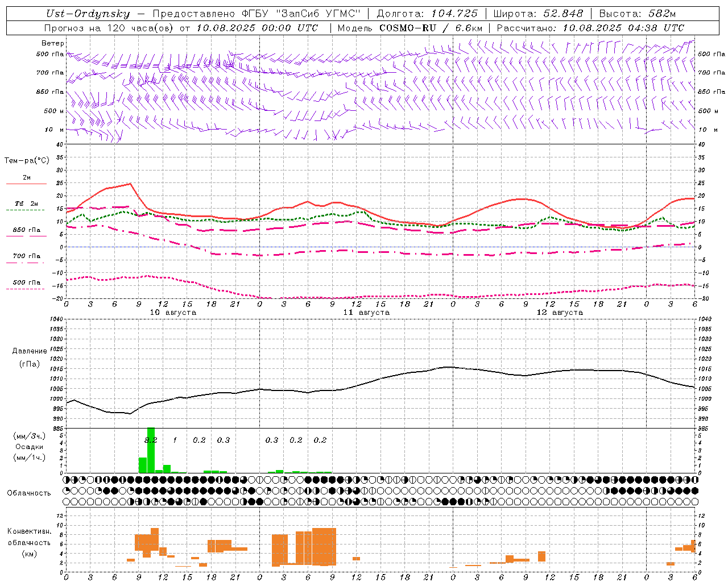
Task: Click the station name Ust-Ordynsky
Action: tap(88, 14)
